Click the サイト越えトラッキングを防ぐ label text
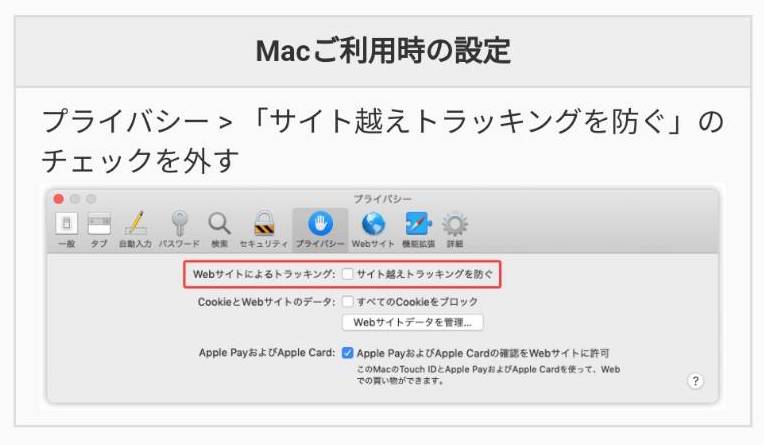 click(x=425, y=274)
